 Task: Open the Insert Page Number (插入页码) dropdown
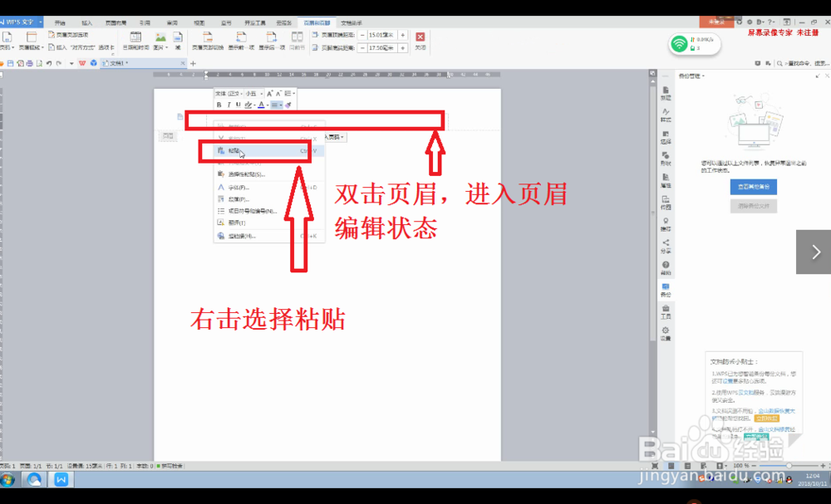(x=334, y=137)
